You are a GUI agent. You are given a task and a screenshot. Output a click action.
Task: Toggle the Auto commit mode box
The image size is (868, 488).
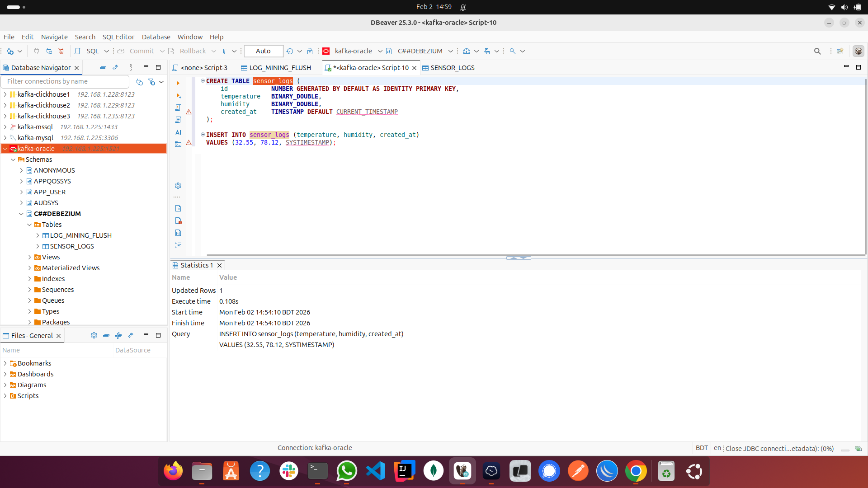coord(263,51)
